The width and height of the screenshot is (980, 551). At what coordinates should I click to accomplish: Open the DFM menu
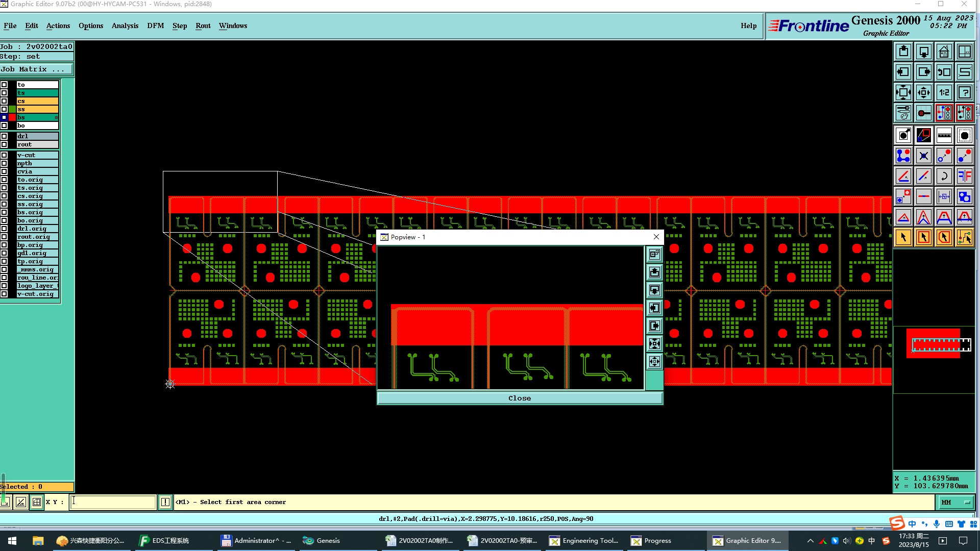[x=155, y=26]
